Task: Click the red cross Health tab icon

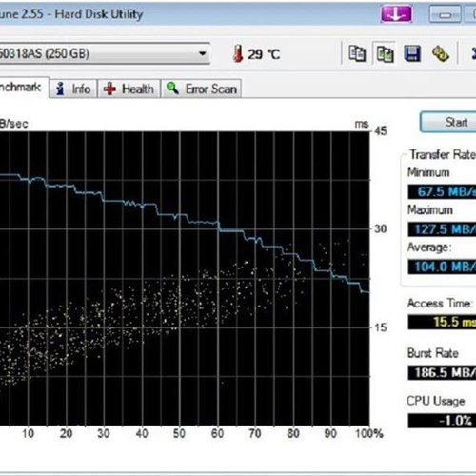Action: 109,89
